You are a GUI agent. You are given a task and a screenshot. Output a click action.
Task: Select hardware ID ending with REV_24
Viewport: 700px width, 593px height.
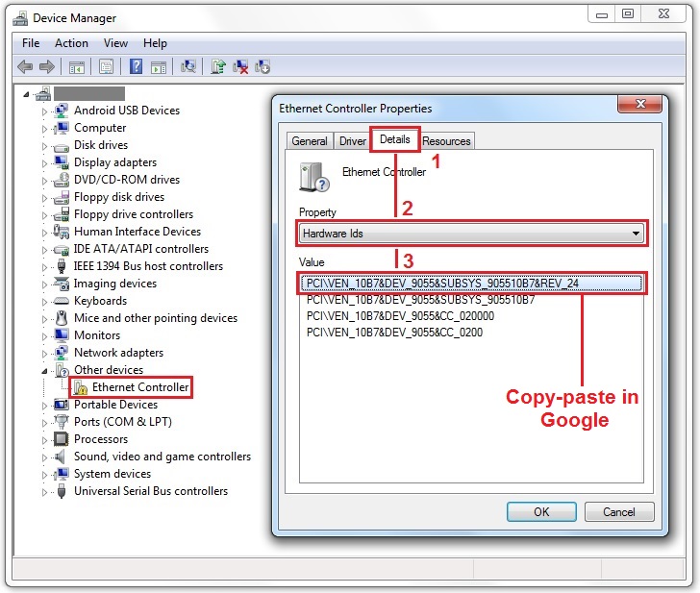pyautogui.click(x=471, y=284)
